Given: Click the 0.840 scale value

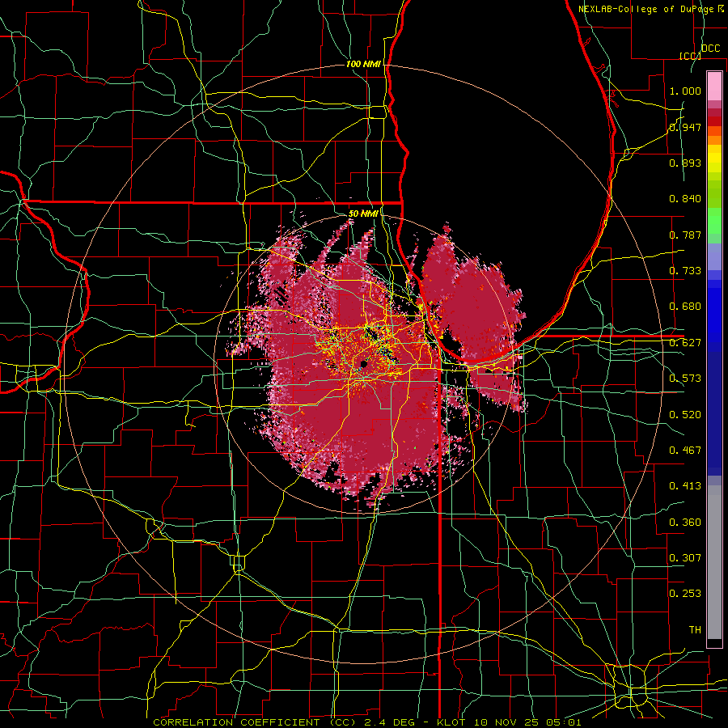Looking at the screenshot, I should pyautogui.click(x=685, y=199).
